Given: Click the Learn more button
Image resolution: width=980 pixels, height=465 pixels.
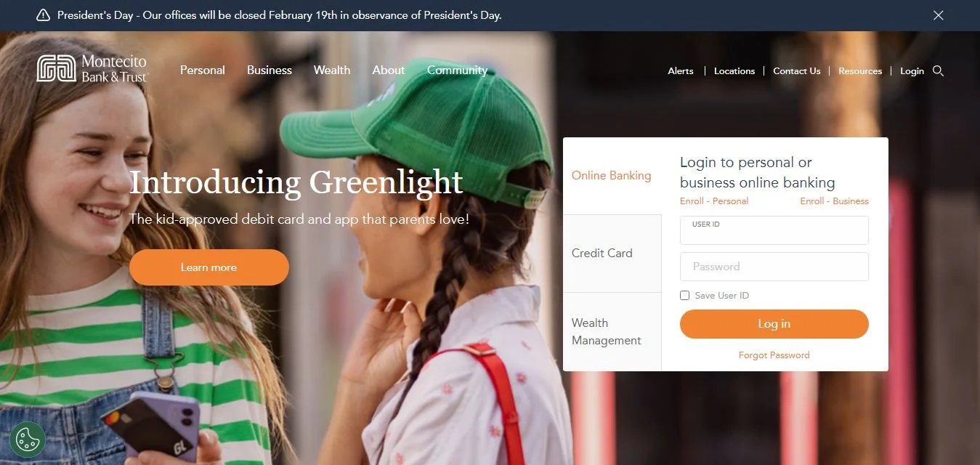Looking at the screenshot, I should point(209,267).
